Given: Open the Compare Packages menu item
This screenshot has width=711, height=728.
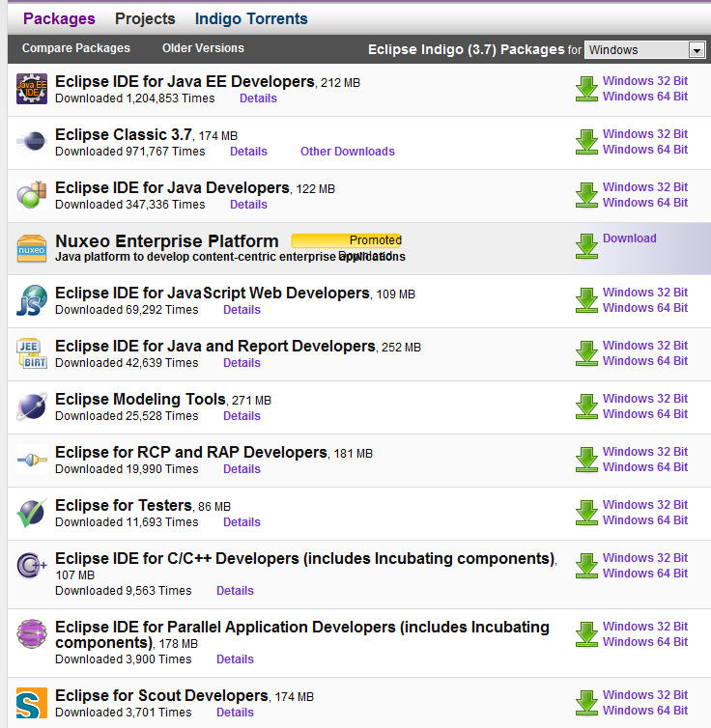Looking at the screenshot, I should 76,48.
